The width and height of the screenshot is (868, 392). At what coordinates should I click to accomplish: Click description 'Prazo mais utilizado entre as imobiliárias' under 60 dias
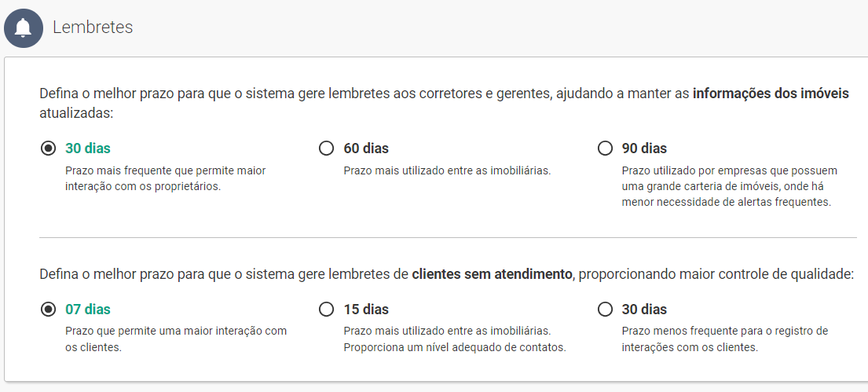pyautogui.click(x=447, y=170)
